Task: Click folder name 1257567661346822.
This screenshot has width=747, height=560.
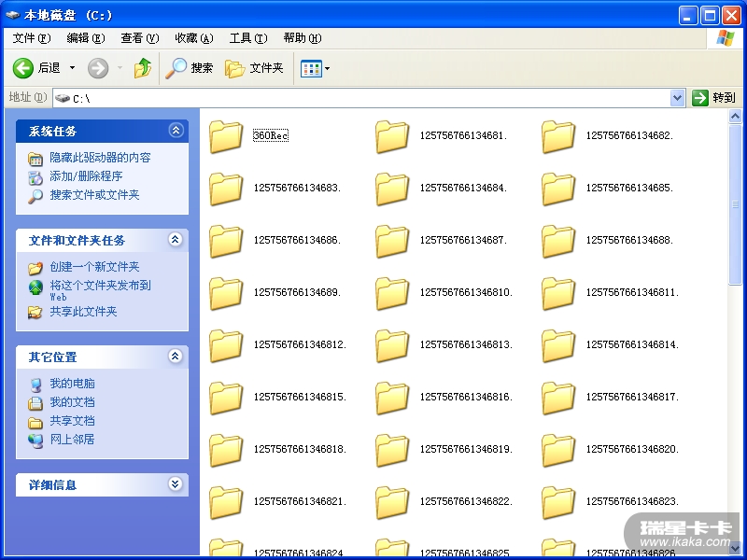Action: pyautogui.click(x=466, y=501)
